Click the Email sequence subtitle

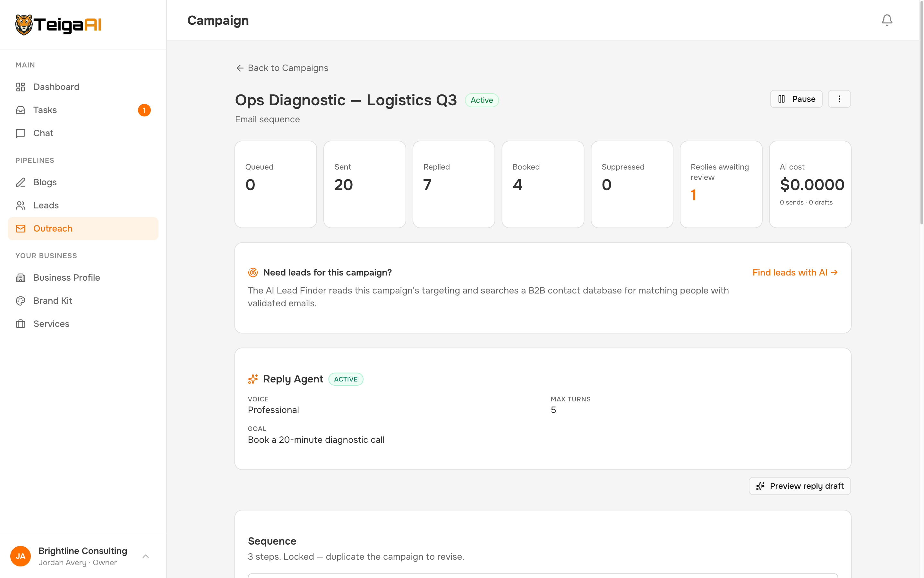tap(267, 119)
